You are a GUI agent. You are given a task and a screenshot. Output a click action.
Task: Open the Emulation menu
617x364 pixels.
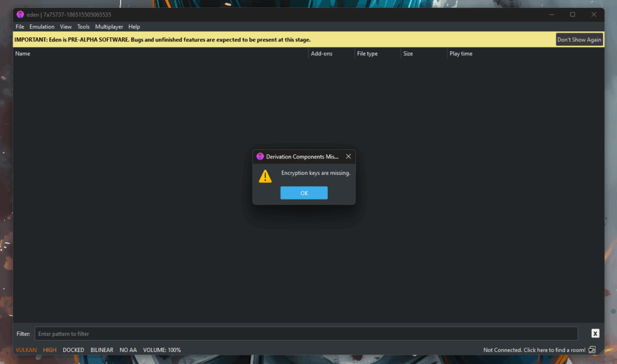[42, 27]
